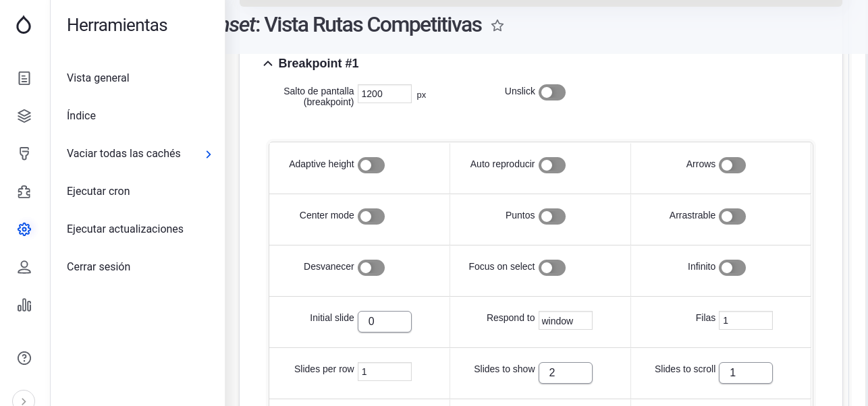This screenshot has height=406, width=868.
Task: Open the People user icon
Action: pyautogui.click(x=24, y=267)
